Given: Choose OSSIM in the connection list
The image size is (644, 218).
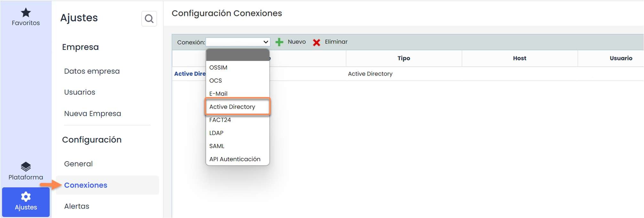Looking at the screenshot, I should click(218, 67).
